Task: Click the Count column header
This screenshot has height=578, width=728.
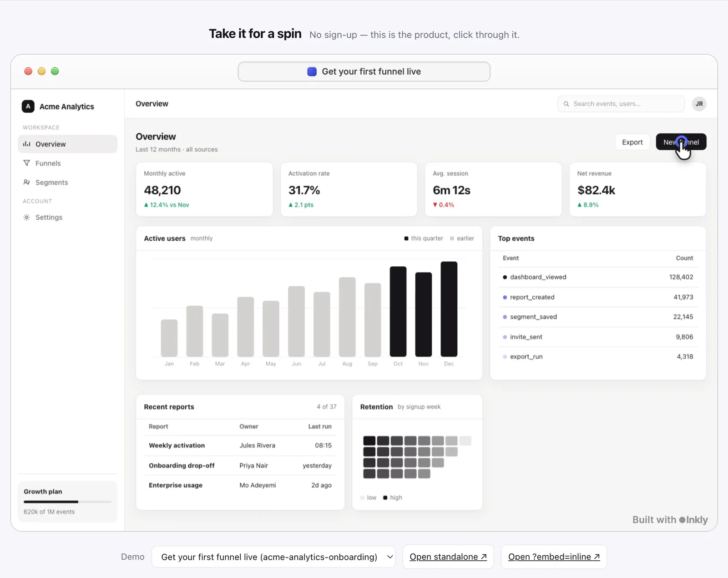Action: click(x=684, y=258)
